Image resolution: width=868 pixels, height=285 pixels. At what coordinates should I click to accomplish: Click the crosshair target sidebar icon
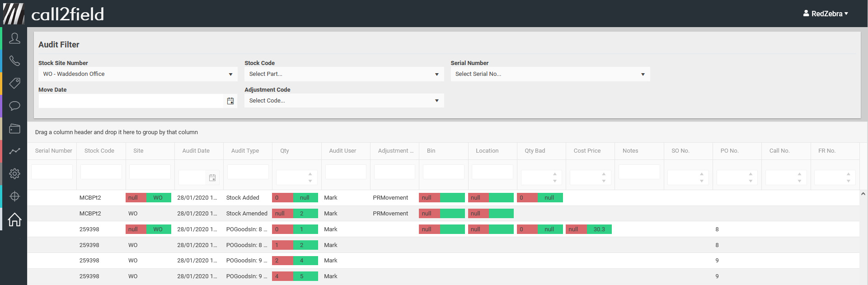pyautogui.click(x=14, y=196)
